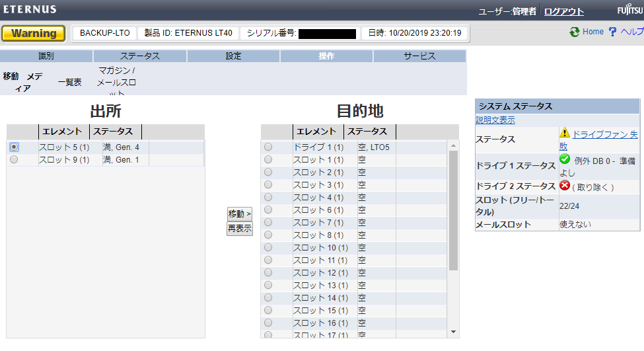Open the 説明文表示 link
This screenshot has height=351, width=644.
tap(495, 120)
